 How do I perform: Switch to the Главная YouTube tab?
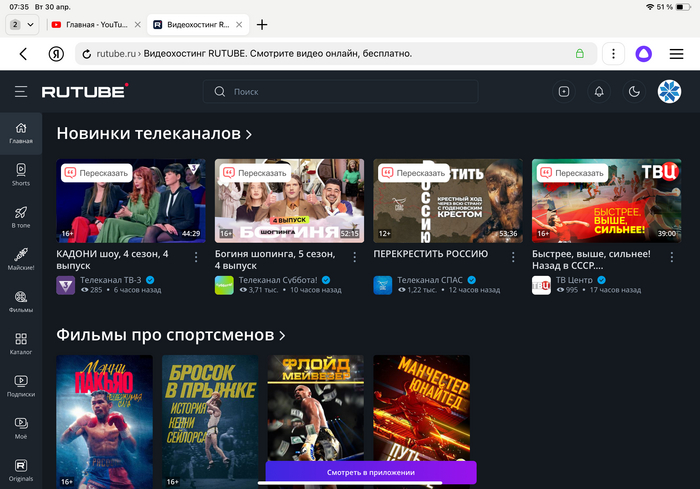pos(93,24)
